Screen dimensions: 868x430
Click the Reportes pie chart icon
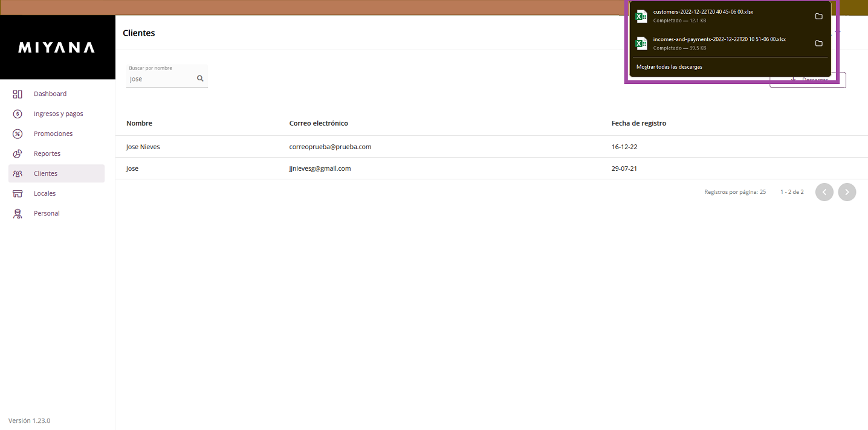(18, 153)
